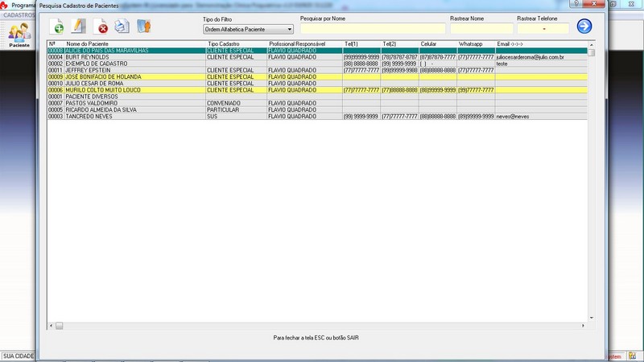Click PARTICULAR cell for Ricardo Almeida

tap(236, 109)
